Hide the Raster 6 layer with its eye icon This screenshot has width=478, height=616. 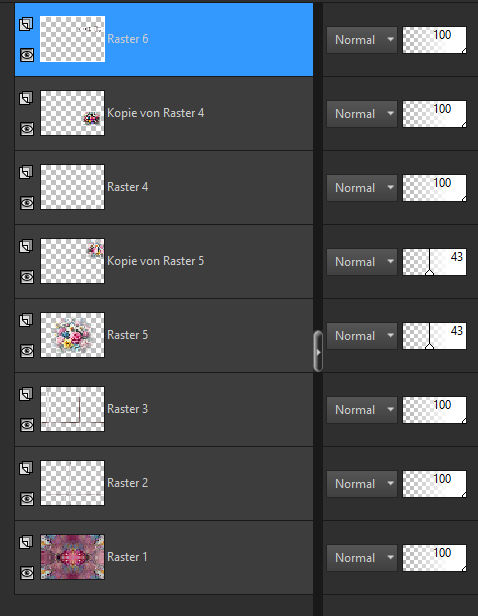27,55
